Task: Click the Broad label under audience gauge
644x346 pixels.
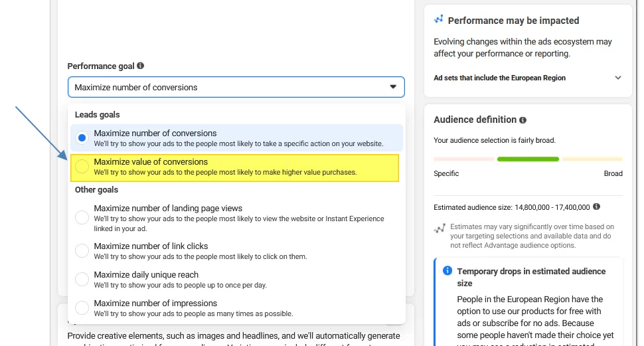Action: [613, 173]
